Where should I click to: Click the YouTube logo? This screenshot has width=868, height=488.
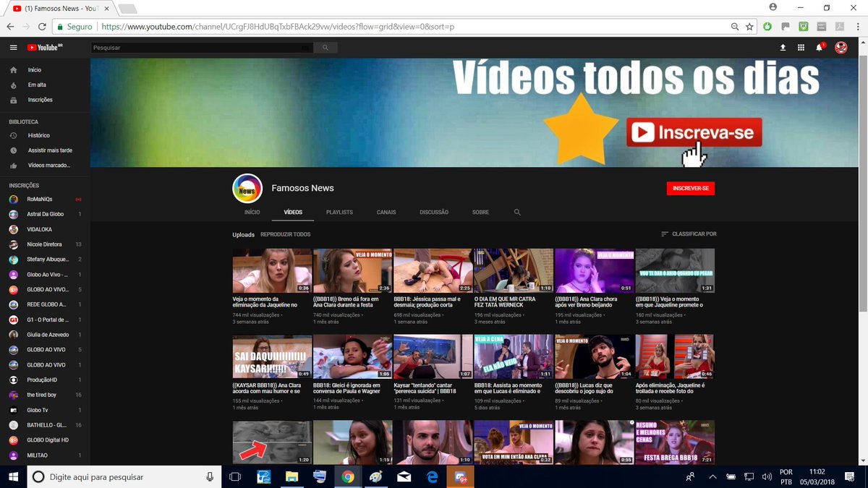(x=46, y=48)
